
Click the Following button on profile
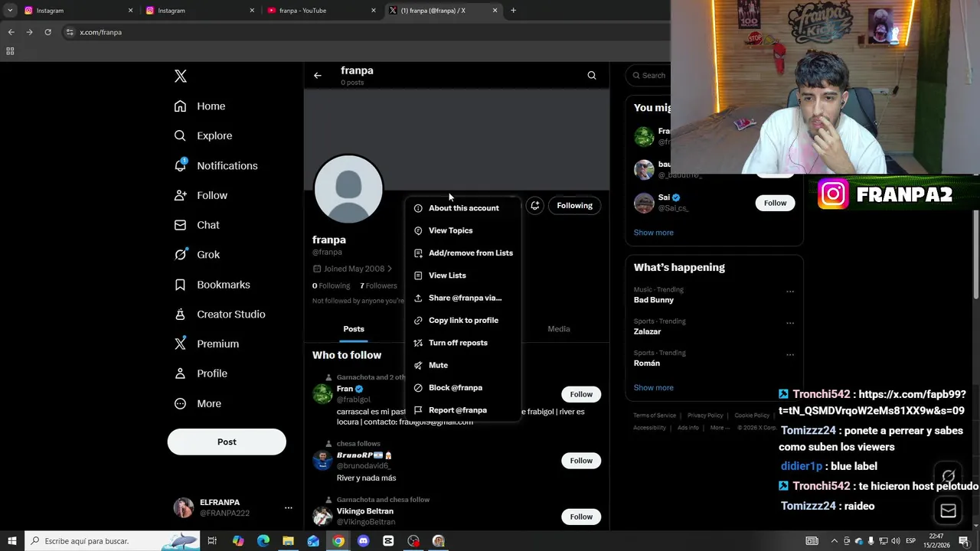574,205
